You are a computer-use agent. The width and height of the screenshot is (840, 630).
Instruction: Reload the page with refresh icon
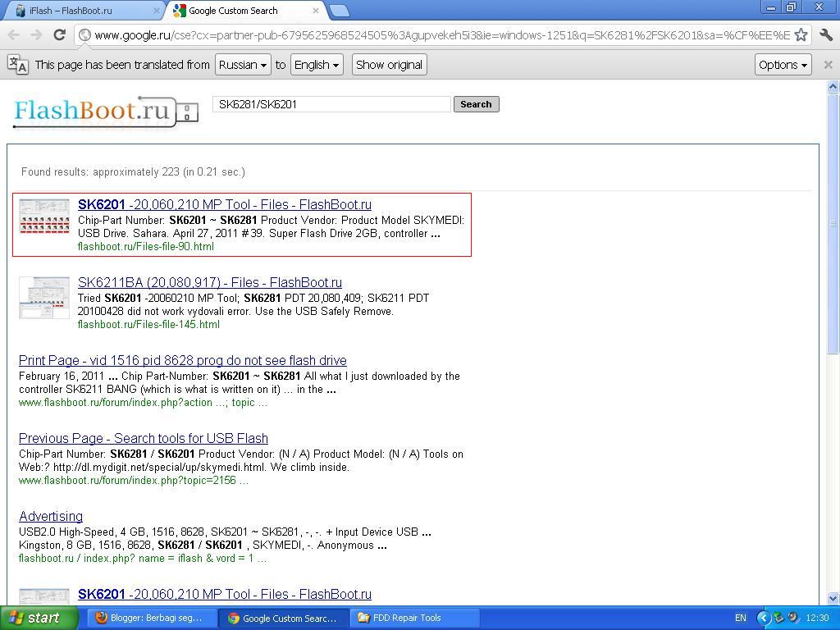[x=59, y=35]
